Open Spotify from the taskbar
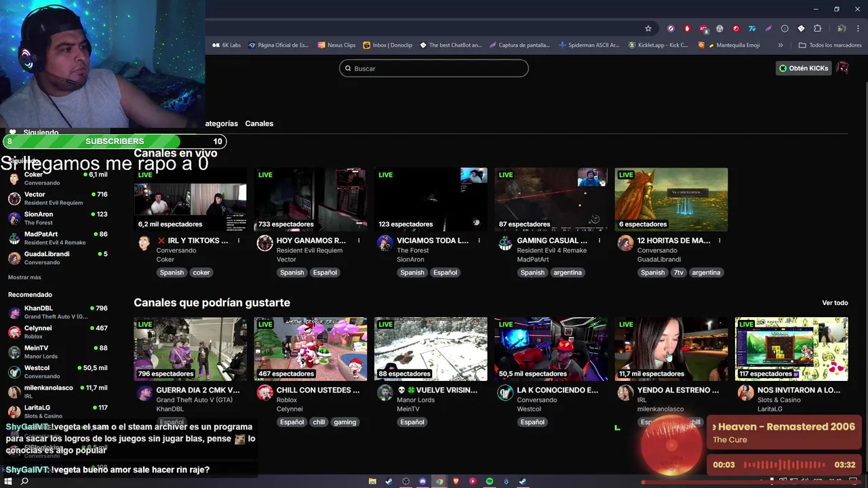This screenshot has height=488, width=868. [x=490, y=481]
